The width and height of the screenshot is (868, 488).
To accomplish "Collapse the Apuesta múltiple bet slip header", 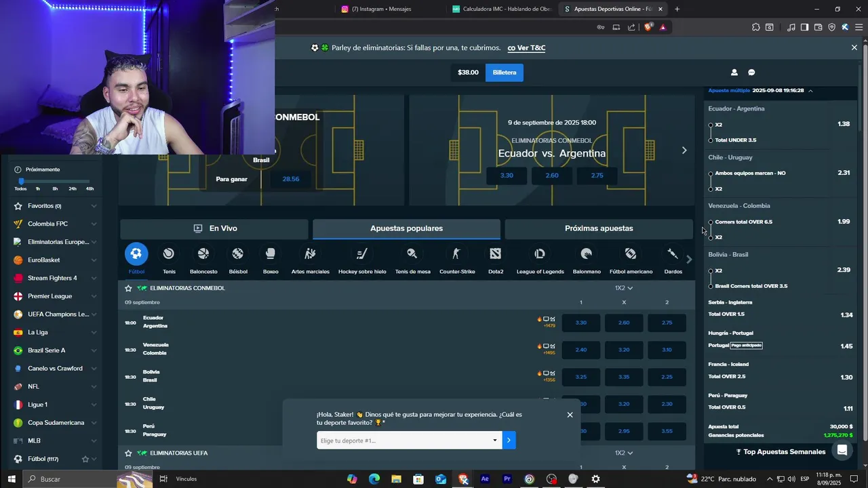I will pos(810,91).
